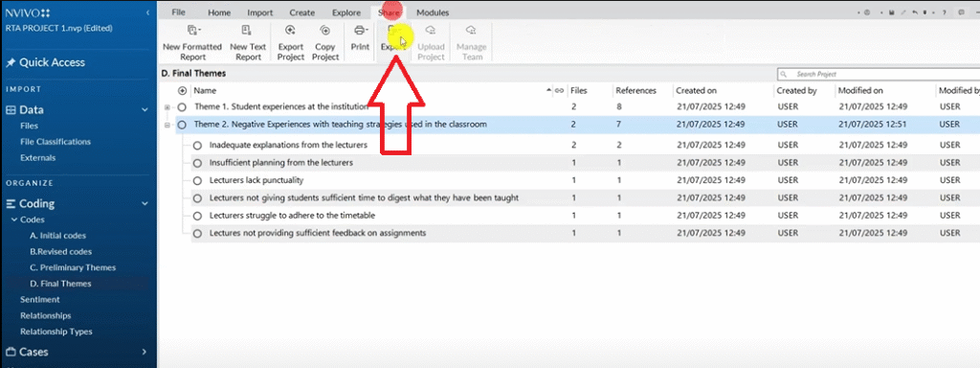Viewport: 980px width, 368px height.
Task: Click circle icon of Theme 2 code
Action: pyautogui.click(x=182, y=125)
